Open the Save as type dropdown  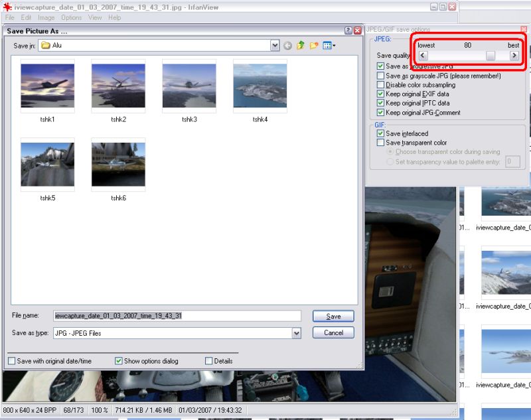[297, 333]
